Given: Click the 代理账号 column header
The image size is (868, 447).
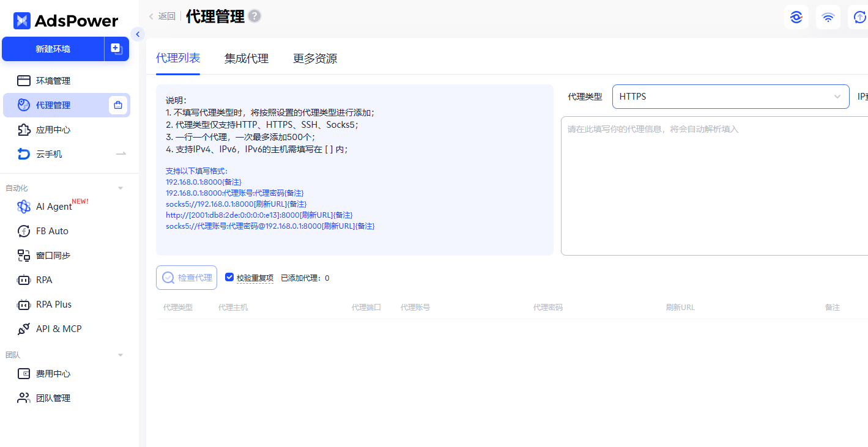Looking at the screenshot, I should (x=415, y=307).
